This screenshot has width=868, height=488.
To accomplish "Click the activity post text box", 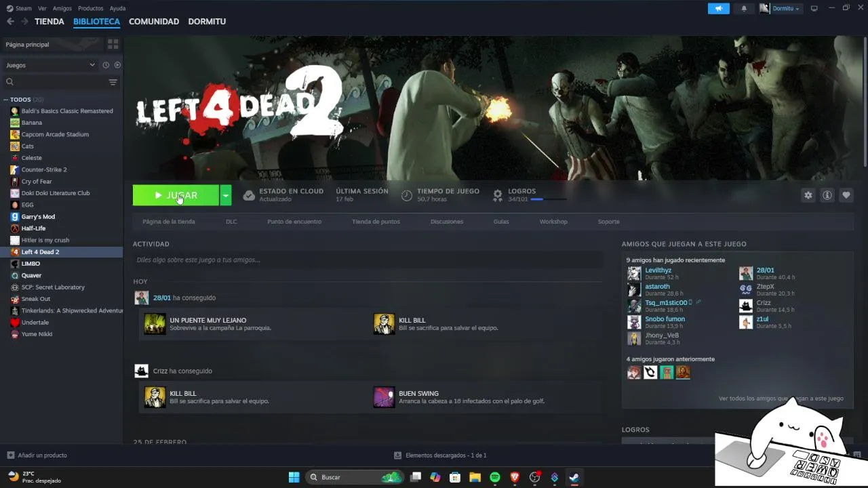I will [x=368, y=260].
